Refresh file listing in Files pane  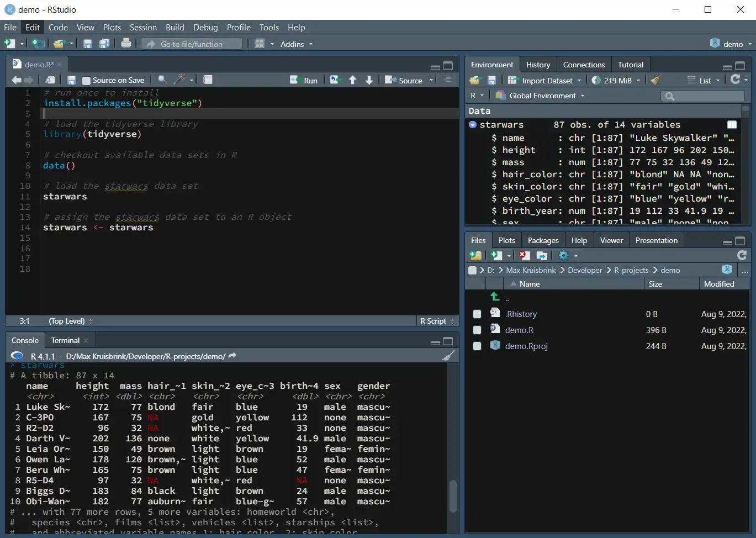coord(742,255)
